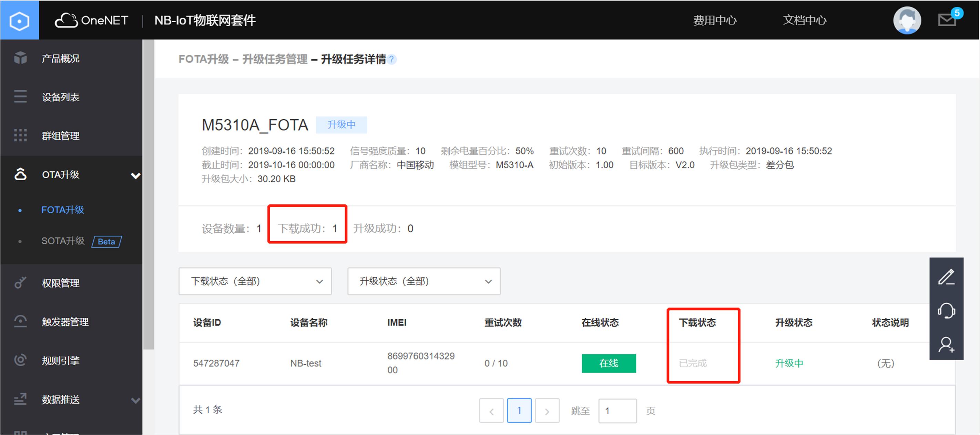Click the 下载成功: 1 counter
The image size is (980, 435).
pos(307,228)
